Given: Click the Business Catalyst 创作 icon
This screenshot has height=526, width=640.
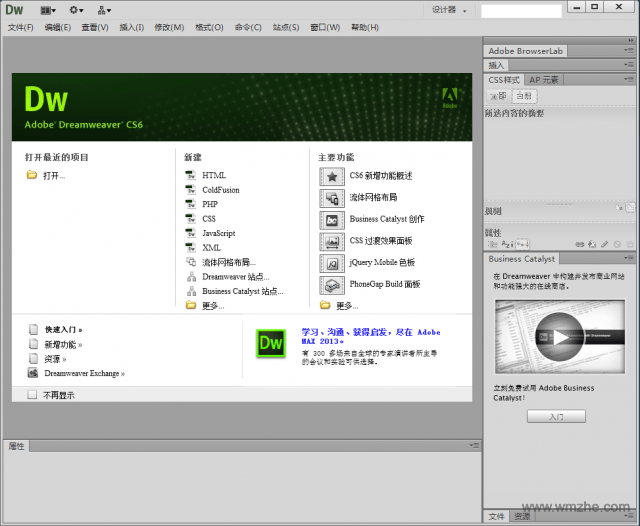Looking at the screenshot, I should pyautogui.click(x=331, y=220).
